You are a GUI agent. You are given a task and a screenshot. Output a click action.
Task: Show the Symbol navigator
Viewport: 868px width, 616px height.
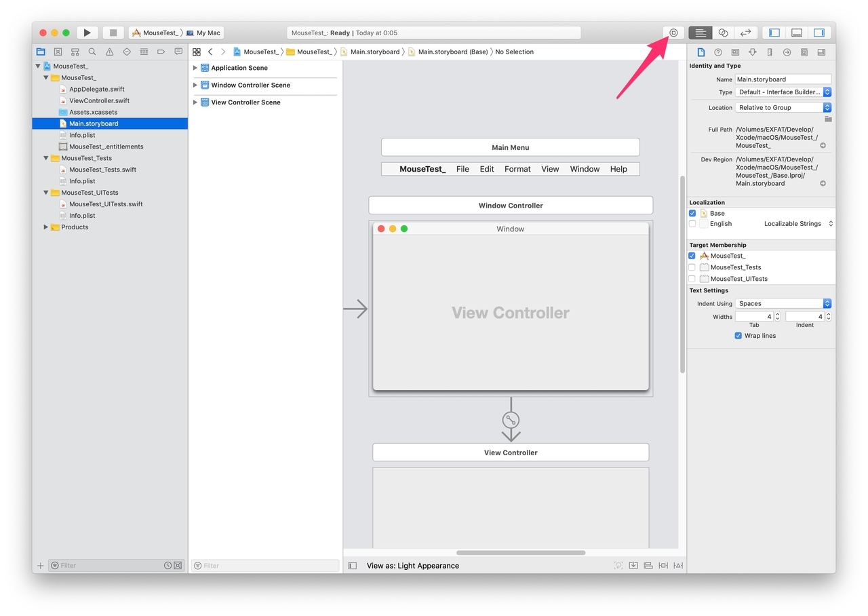[x=75, y=52]
